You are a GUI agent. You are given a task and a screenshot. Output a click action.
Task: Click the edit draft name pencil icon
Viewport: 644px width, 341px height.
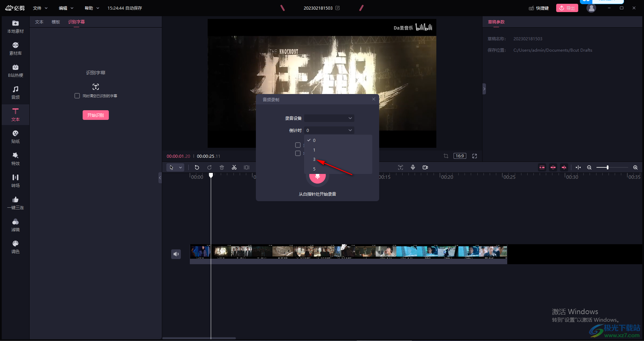337,8
